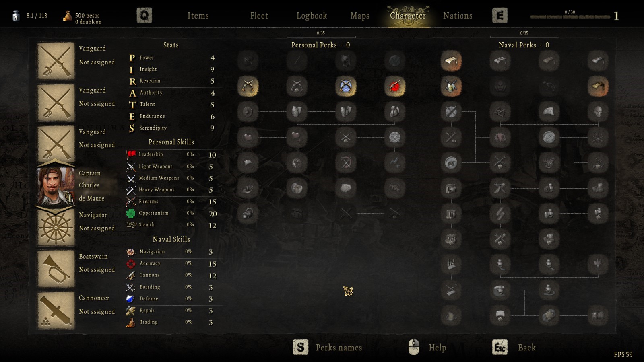This screenshot has height=362, width=644.
Task: Click the Cannoneer cannon officer slot
Action: (x=56, y=311)
